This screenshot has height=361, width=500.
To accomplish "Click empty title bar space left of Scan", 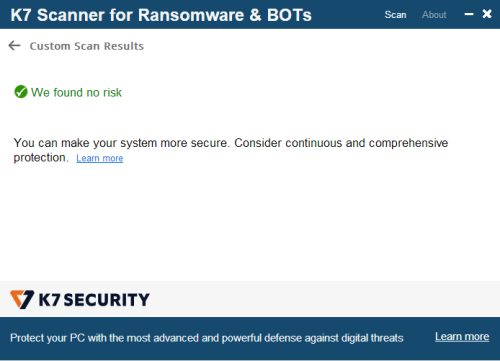I will (x=347, y=15).
